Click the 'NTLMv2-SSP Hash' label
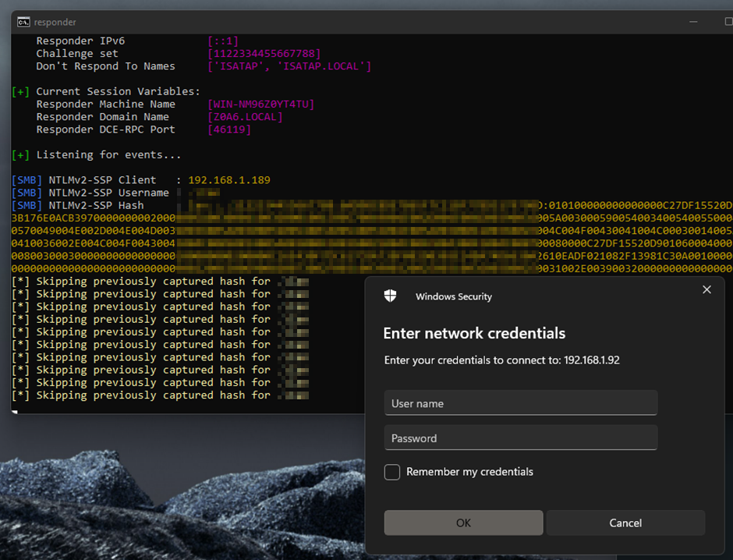 point(96,205)
